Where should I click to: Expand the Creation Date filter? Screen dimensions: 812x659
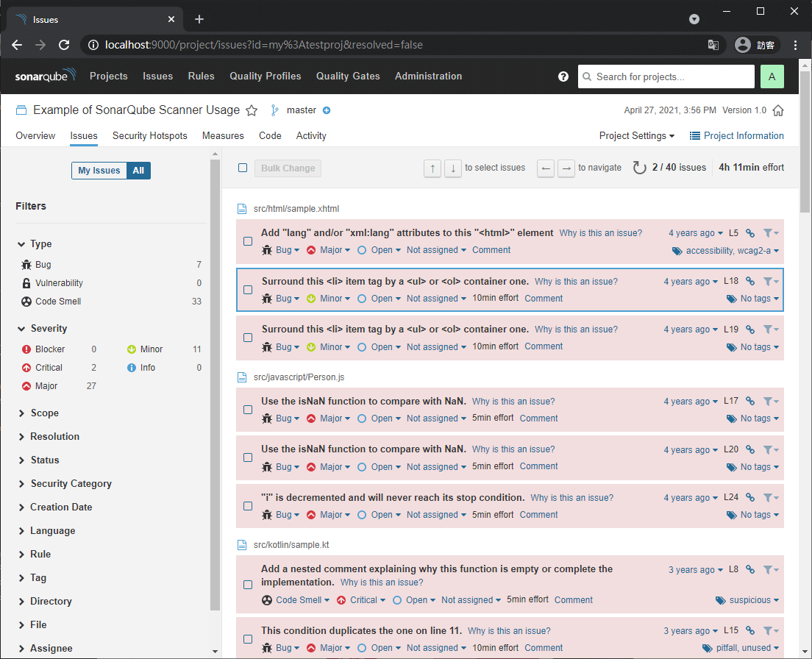tap(55, 507)
